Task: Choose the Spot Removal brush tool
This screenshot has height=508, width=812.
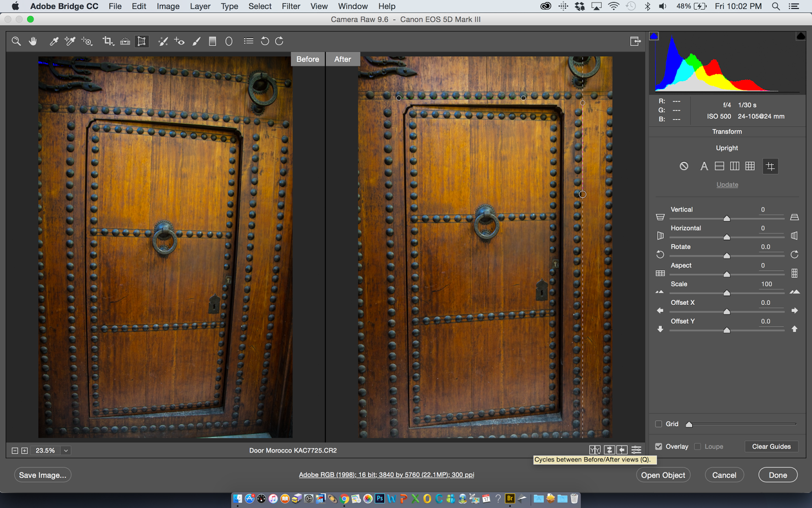Action: 163,41
